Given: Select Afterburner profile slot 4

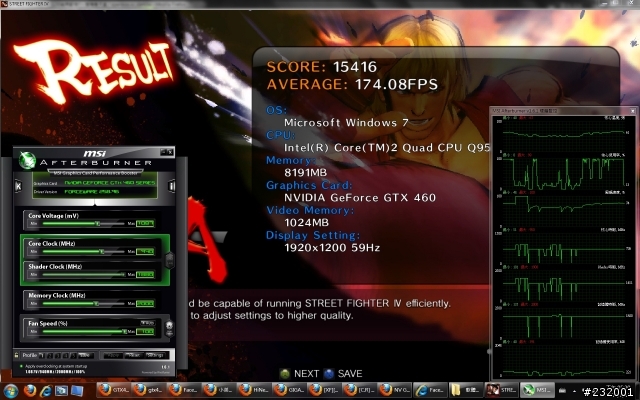Looking at the screenshot, I should tap(65, 356).
